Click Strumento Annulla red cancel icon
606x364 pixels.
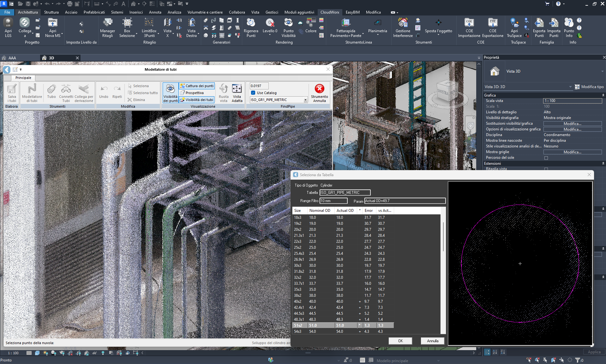pyautogui.click(x=319, y=93)
